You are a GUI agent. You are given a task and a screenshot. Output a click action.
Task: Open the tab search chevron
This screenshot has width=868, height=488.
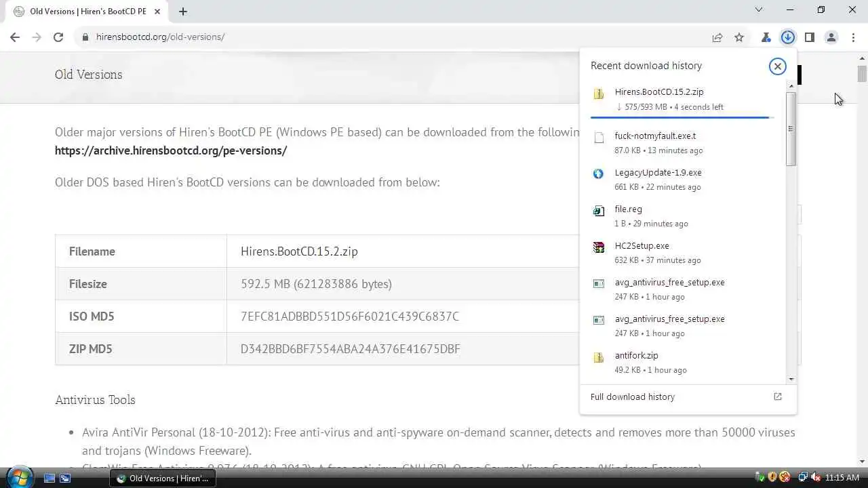pos(759,10)
